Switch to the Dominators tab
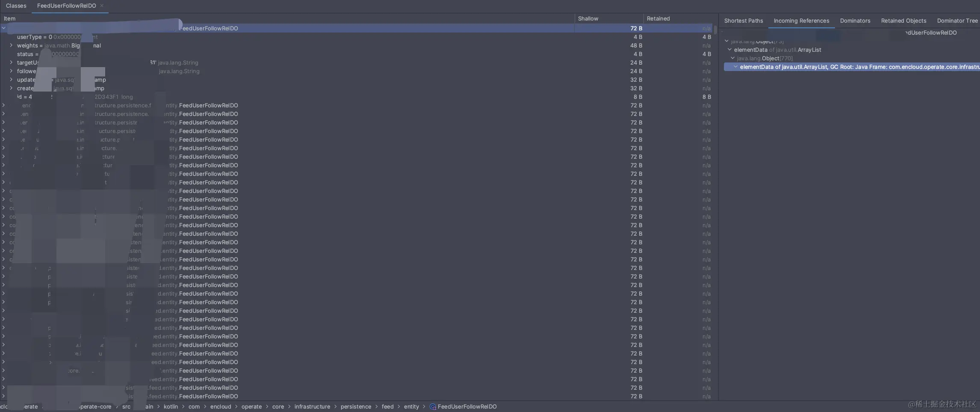This screenshot has width=980, height=412. point(855,21)
